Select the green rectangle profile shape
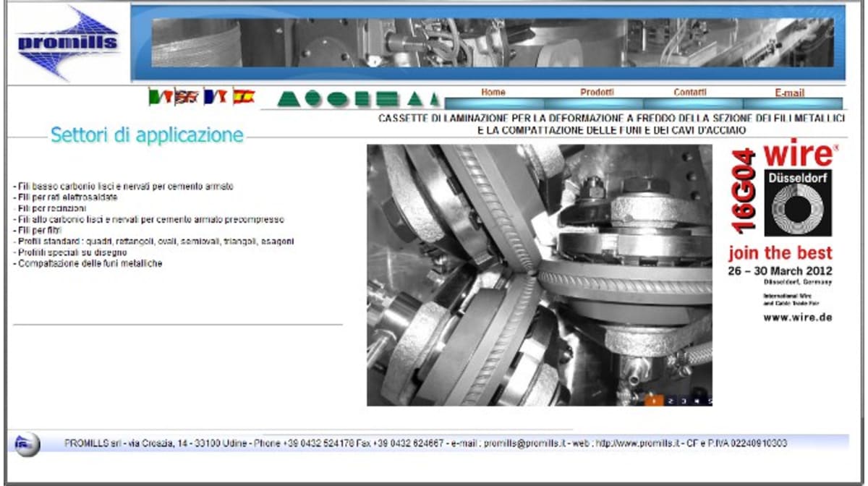 pos(387,100)
